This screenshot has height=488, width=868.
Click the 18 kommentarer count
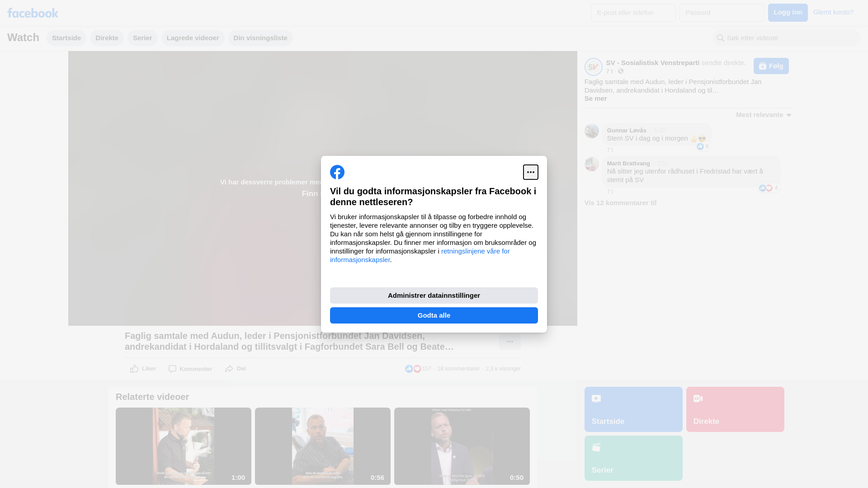pyautogui.click(x=458, y=369)
